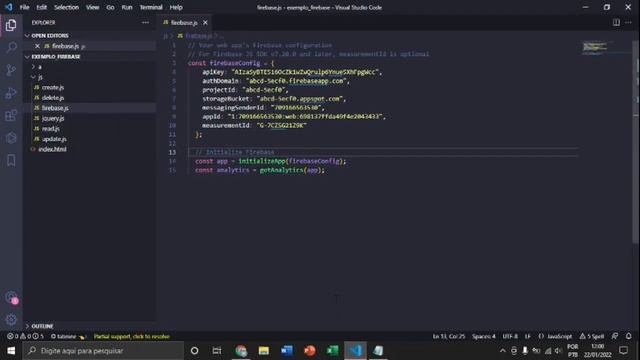Open the Run menu
The image size is (640, 360).
click(127, 7)
